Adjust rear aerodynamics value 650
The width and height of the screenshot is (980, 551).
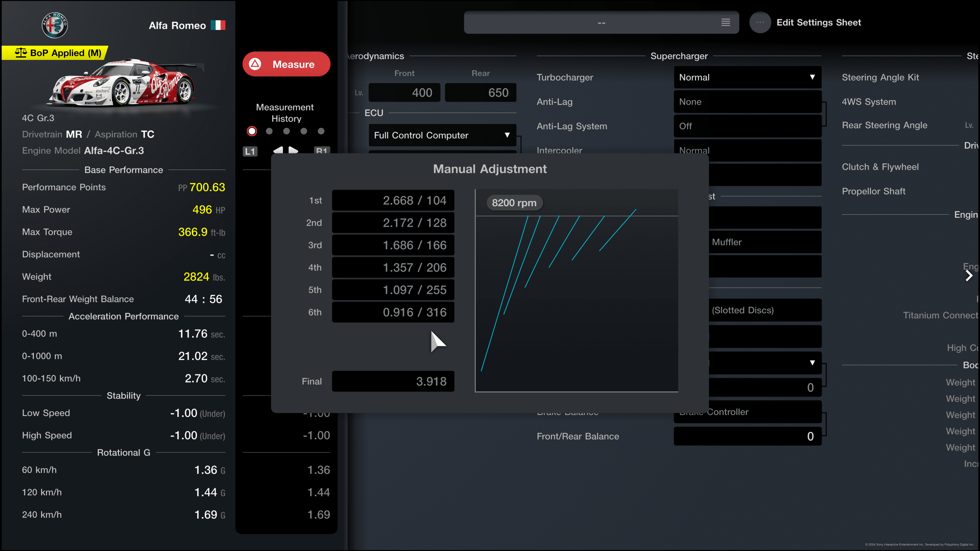(x=481, y=92)
